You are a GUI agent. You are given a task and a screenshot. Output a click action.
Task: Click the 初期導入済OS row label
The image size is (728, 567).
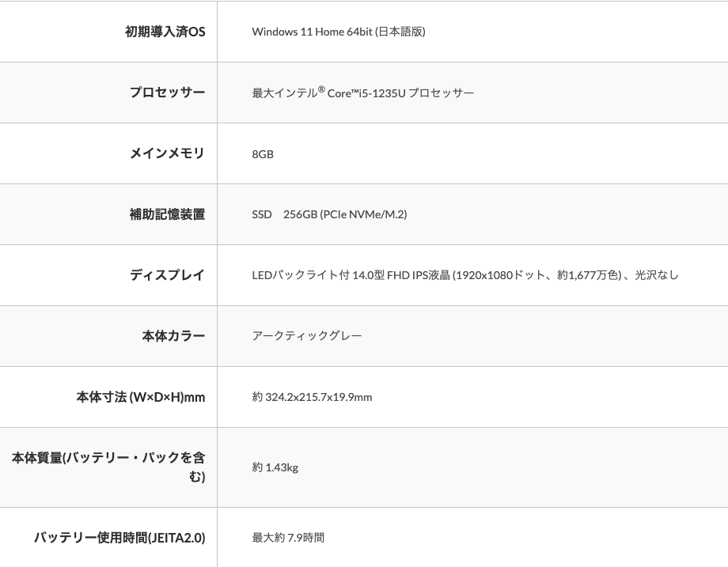tap(165, 32)
